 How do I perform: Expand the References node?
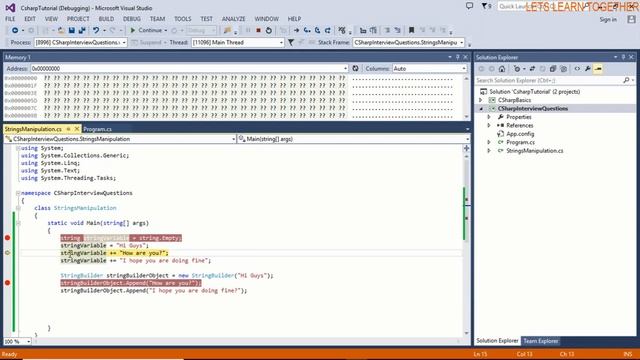point(489,125)
